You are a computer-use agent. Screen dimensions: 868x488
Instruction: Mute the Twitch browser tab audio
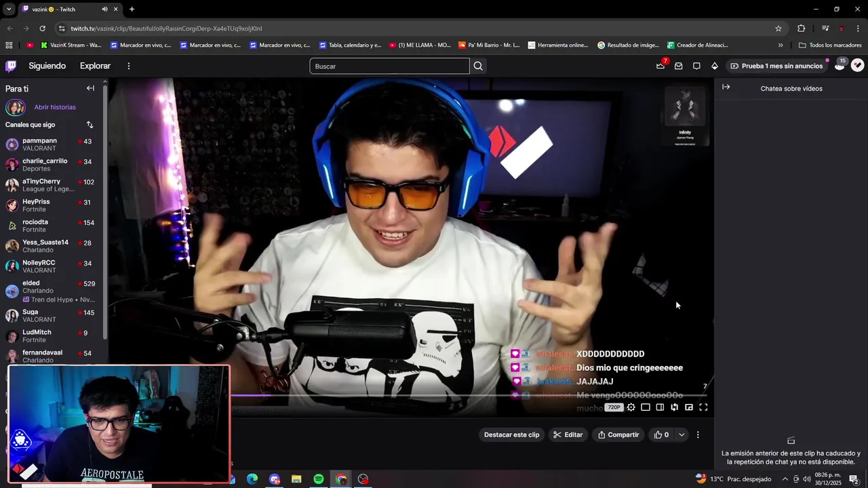click(104, 9)
